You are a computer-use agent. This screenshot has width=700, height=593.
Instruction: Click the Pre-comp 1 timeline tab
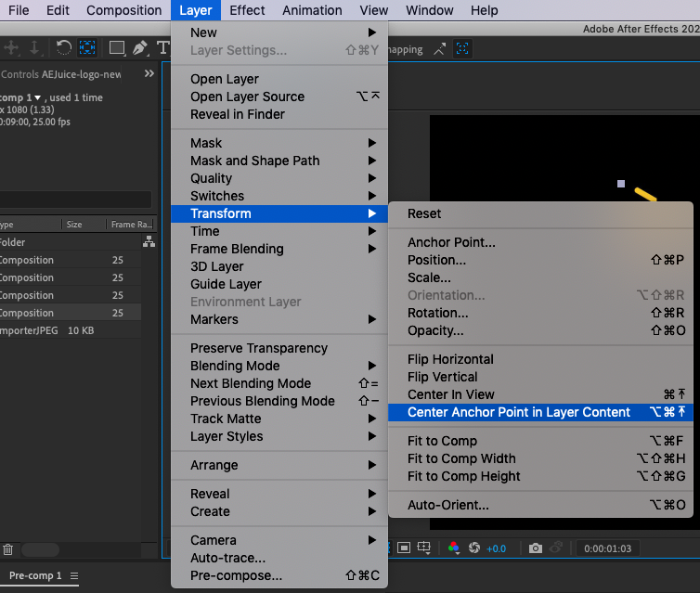pos(35,575)
